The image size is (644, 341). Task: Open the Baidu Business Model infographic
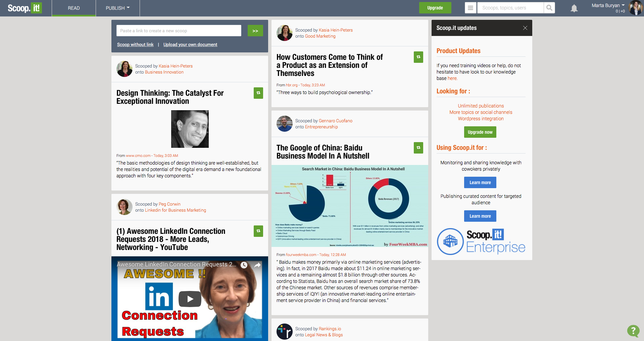click(350, 206)
